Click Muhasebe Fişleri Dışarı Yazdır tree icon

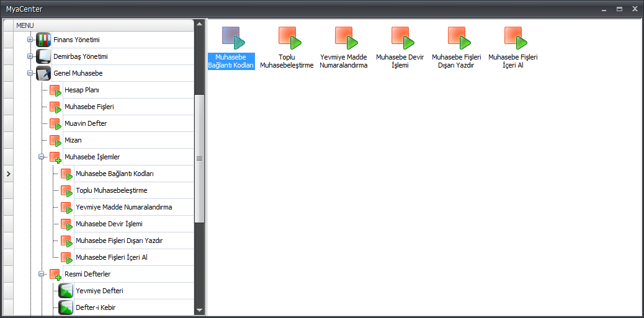tap(66, 241)
